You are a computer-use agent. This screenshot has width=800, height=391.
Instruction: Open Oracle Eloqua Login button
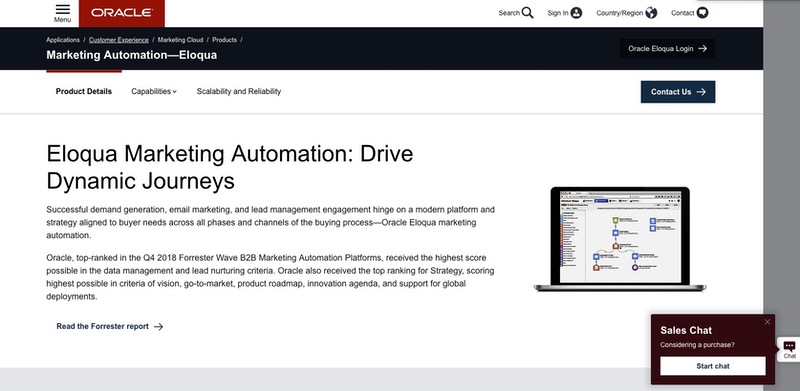click(667, 48)
